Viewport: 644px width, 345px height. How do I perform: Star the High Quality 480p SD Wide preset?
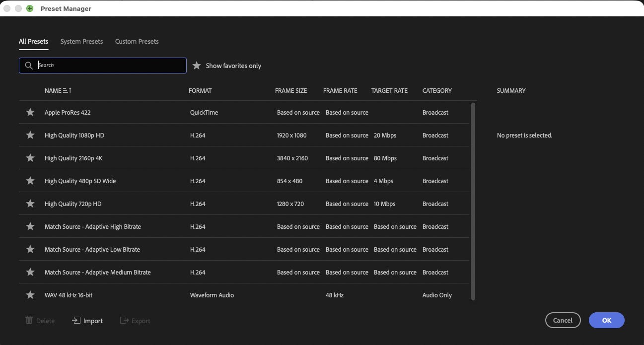coord(30,181)
